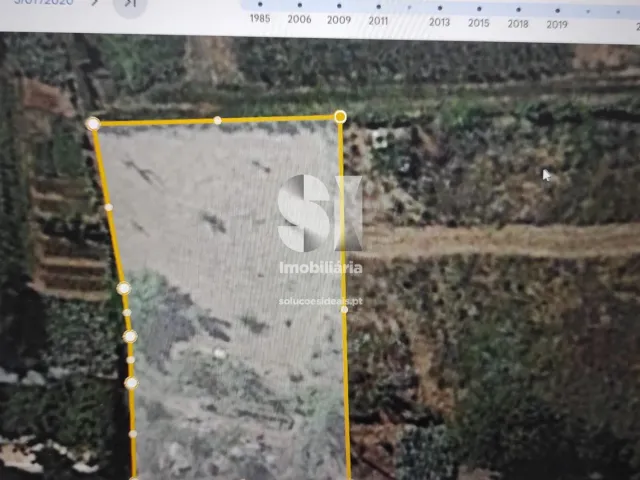Select the lowest of three clustered left-edge vertices
Viewport: 640px width, 480px height.
pos(131,382)
